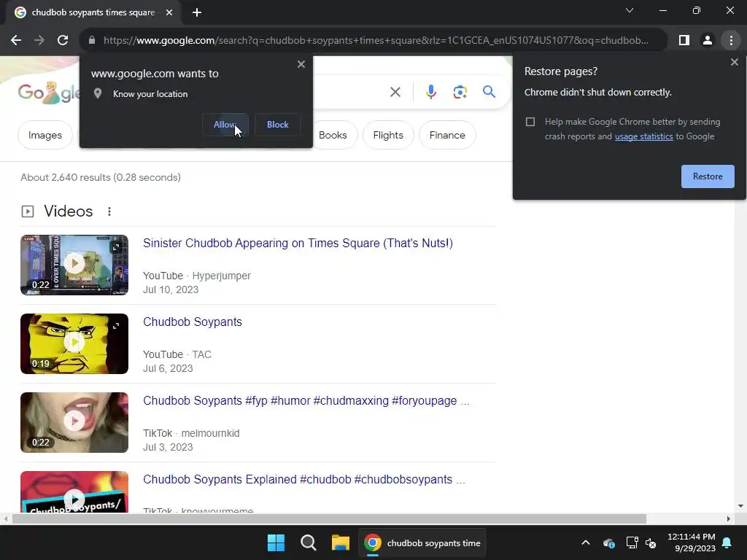Screen dimensions: 747x560
Task: View site information padlock icon
Action: tap(92, 41)
